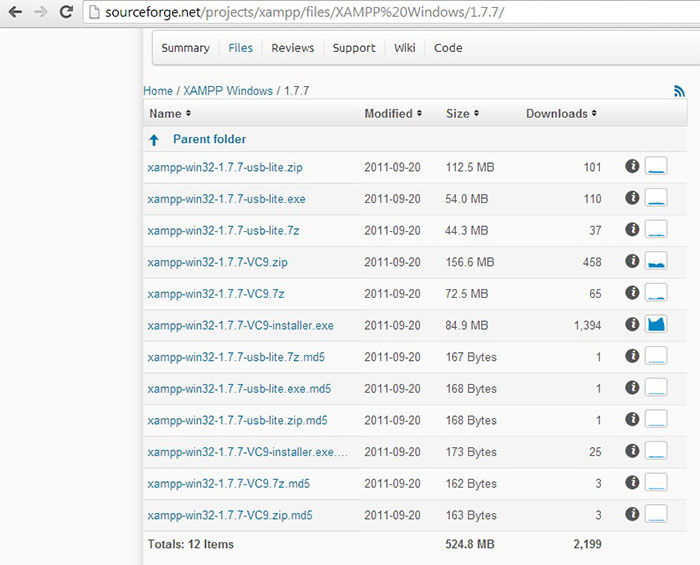The width and height of the screenshot is (700, 565).
Task: Sort file list by Modified column
Action: coord(393,114)
